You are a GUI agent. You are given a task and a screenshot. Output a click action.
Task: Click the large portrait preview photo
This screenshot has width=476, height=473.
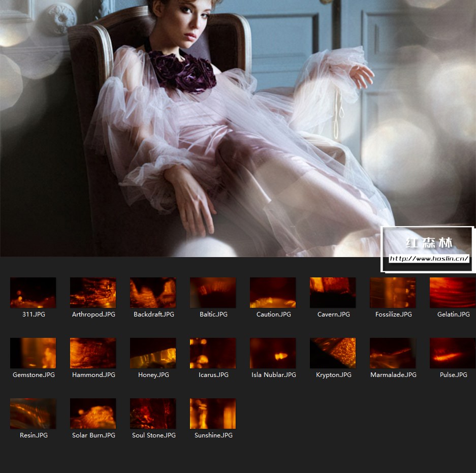[238, 129]
